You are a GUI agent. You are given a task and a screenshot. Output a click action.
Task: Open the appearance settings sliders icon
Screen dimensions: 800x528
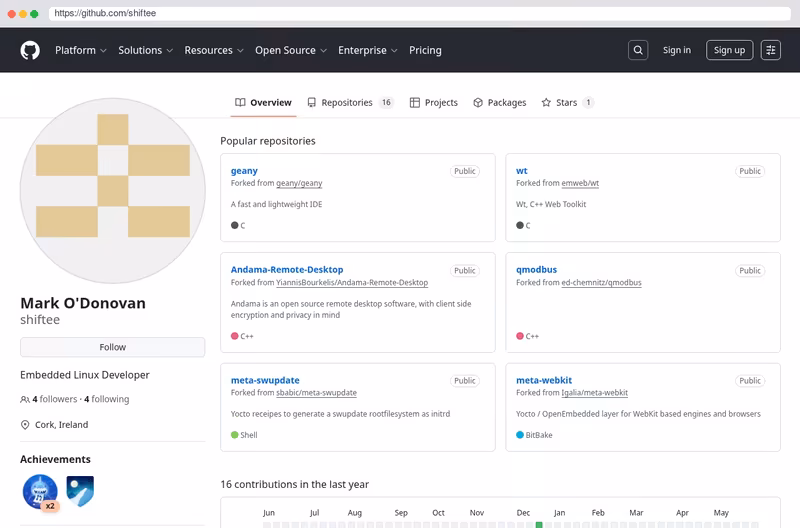point(770,50)
